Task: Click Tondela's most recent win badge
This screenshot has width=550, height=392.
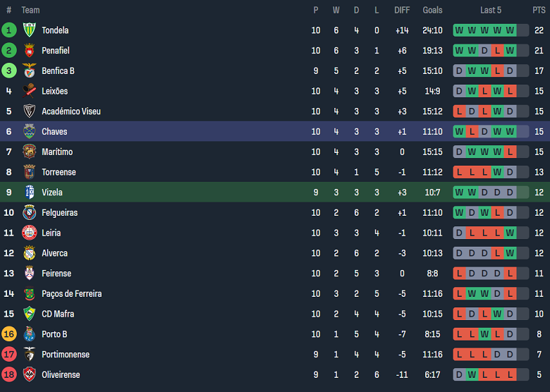Action: click(x=510, y=30)
